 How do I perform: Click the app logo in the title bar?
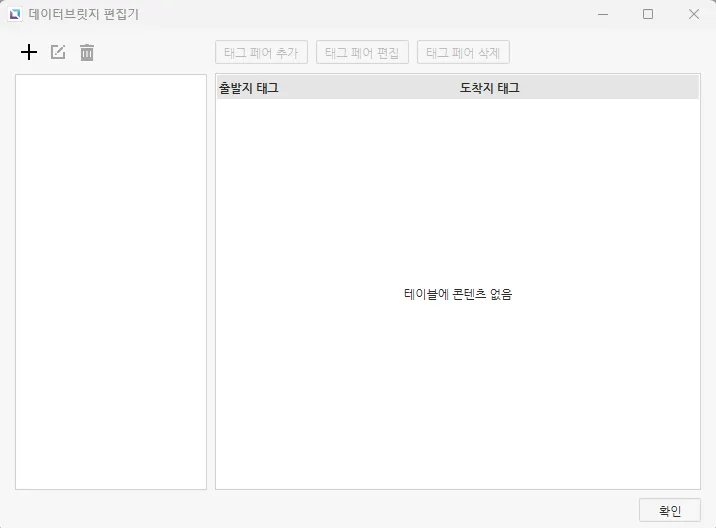pyautogui.click(x=15, y=14)
